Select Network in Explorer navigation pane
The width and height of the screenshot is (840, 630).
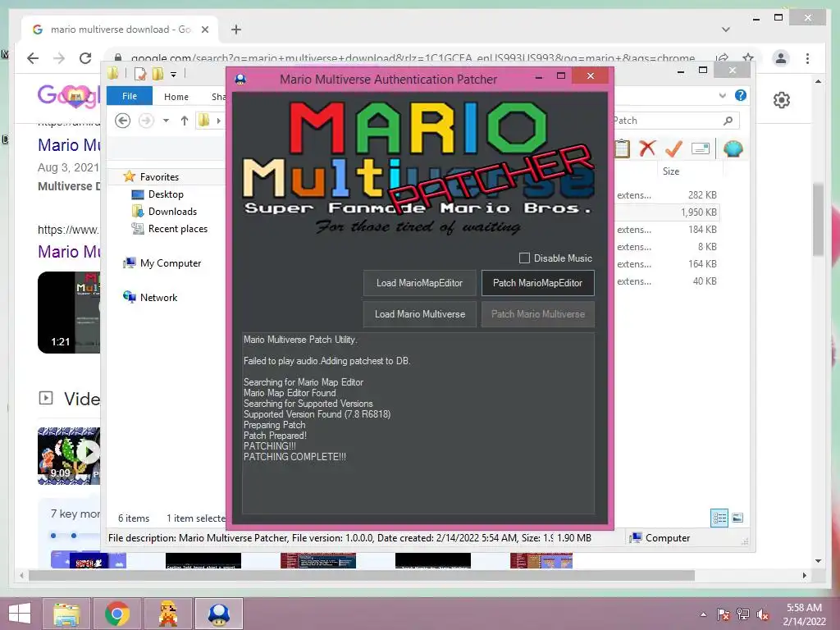click(158, 297)
